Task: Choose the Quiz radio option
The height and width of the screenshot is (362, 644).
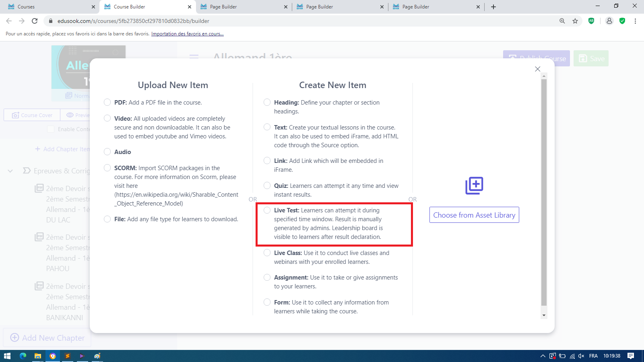Action: click(x=267, y=185)
